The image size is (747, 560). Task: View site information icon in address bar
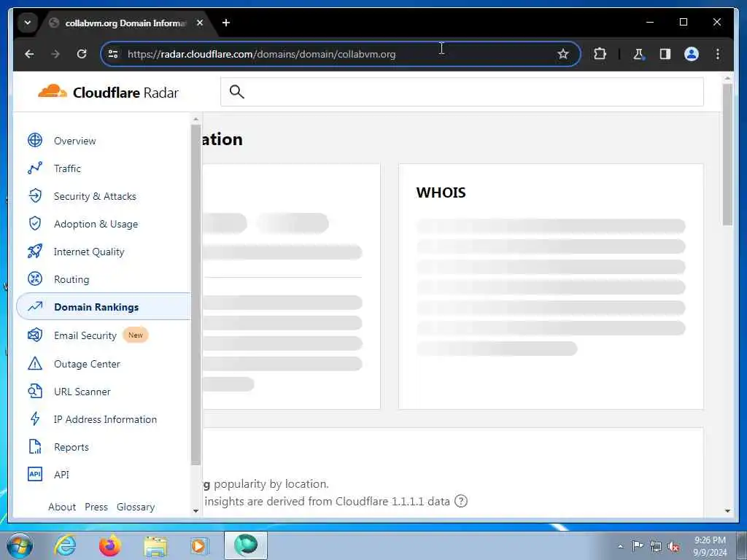click(x=113, y=54)
